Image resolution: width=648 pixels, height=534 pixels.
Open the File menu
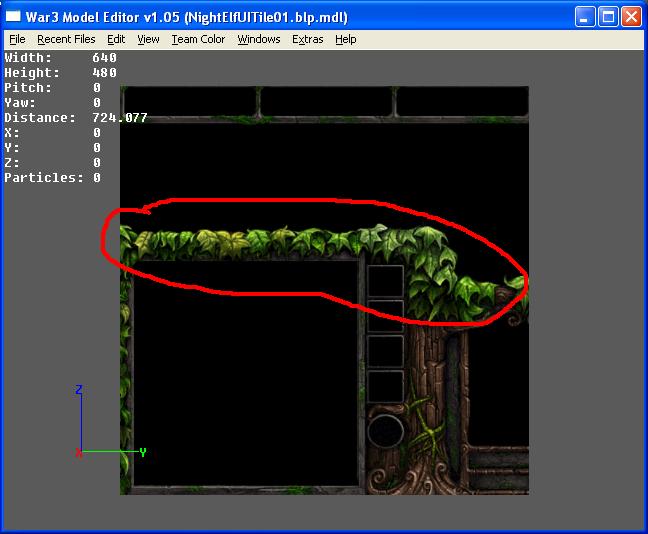[x=17, y=39]
